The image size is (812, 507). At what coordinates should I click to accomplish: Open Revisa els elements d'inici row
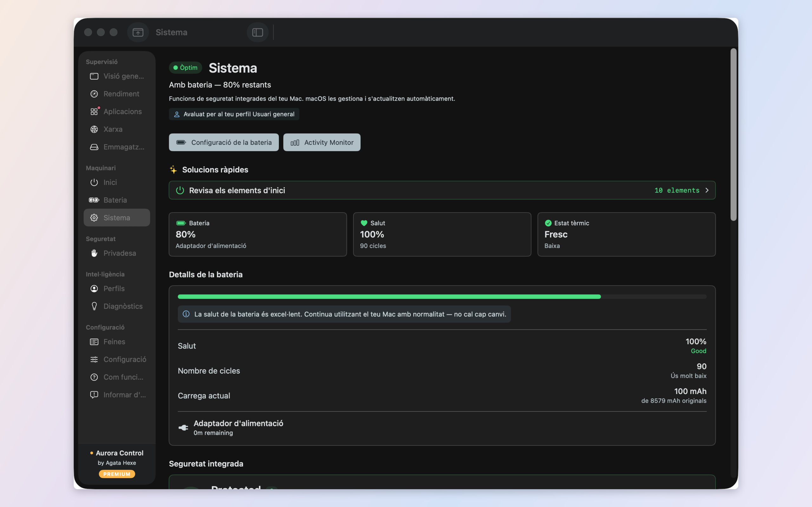tap(442, 190)
